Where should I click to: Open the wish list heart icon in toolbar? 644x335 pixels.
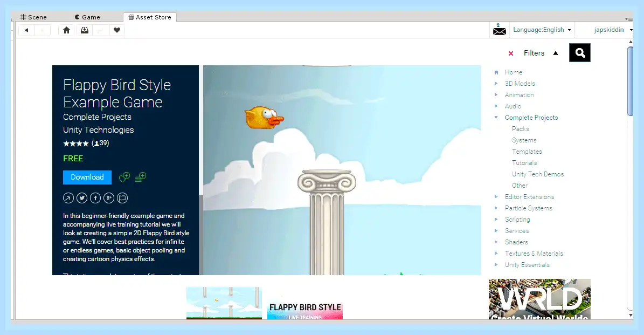117,30
